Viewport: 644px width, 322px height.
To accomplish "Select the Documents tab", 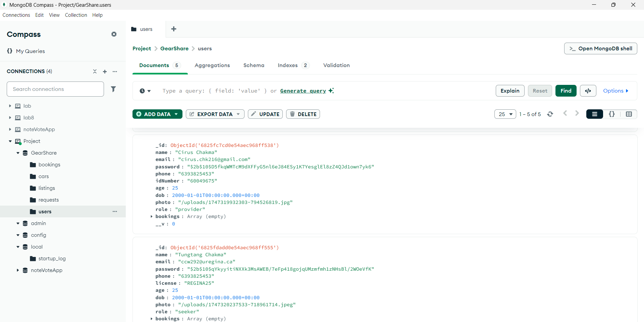I will click(x=160, y=65).
